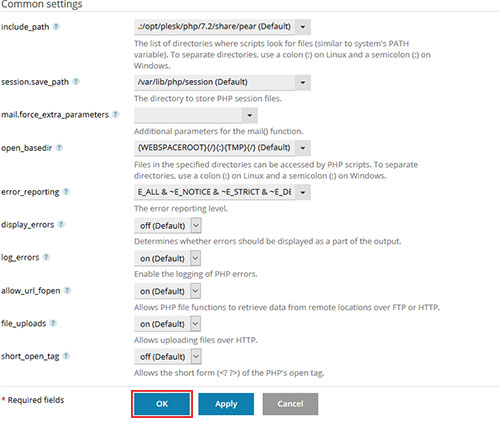Click help icon next to file_uploads
This screenshot has width=500, height=422.
click(x=53, y=323)
